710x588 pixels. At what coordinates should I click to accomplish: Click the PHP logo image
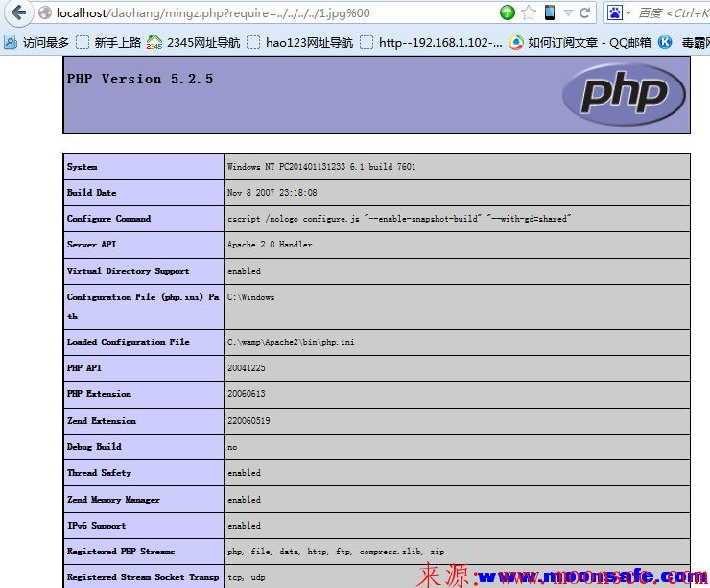point(624,94)
